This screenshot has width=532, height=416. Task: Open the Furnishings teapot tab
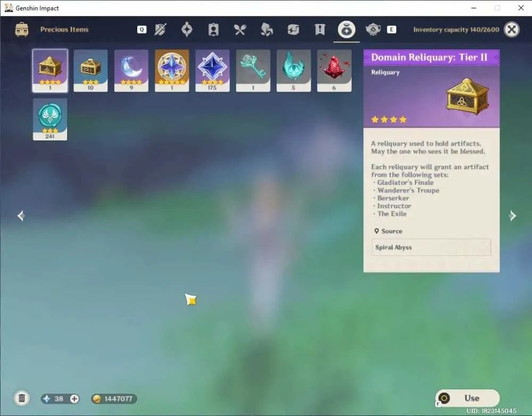pyautogui.click(x=373, y=30)
